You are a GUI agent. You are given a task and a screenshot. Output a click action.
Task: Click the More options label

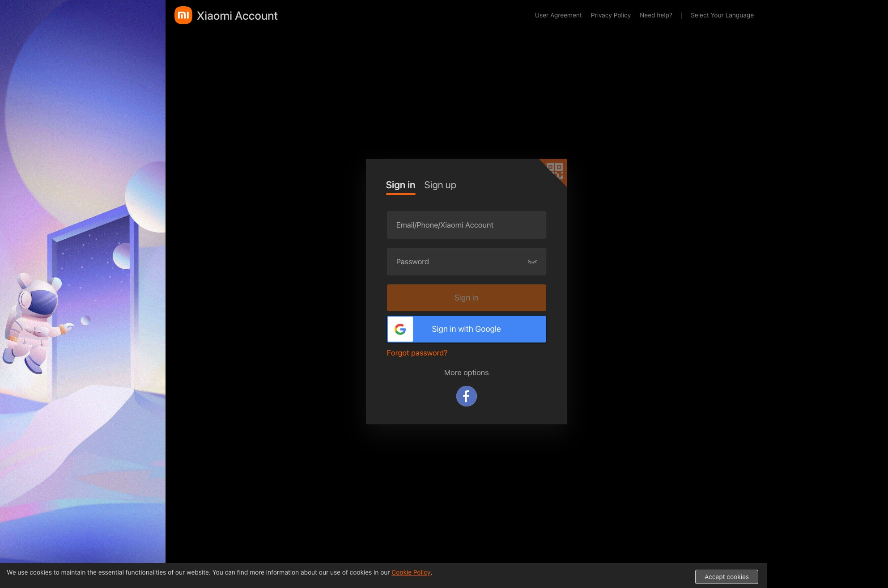466,372
